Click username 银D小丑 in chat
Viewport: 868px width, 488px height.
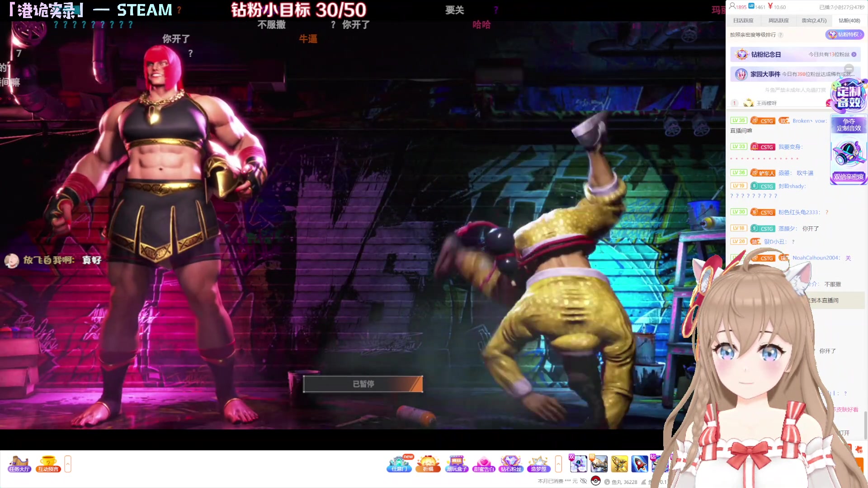[775, 242]
